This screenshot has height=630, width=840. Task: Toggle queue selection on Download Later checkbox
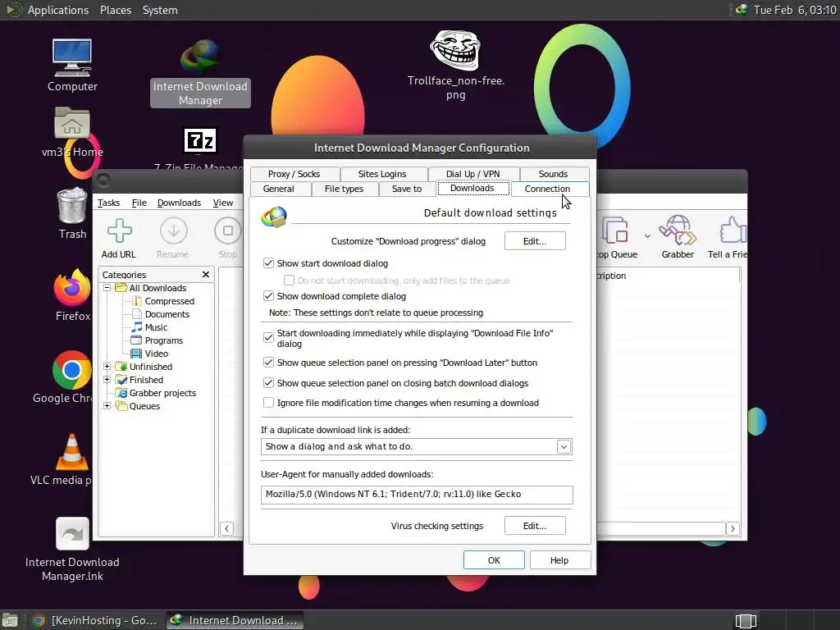268,362
